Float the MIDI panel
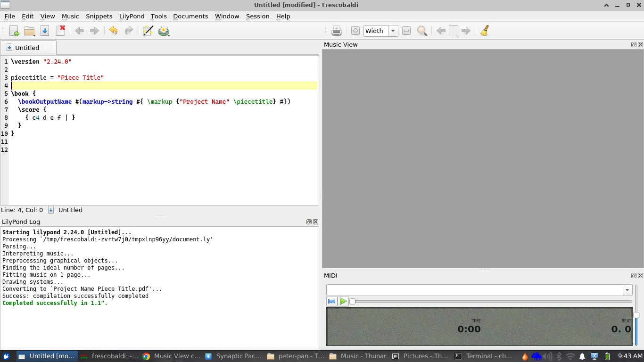The image size is (644, 362). tap(633, 275)
